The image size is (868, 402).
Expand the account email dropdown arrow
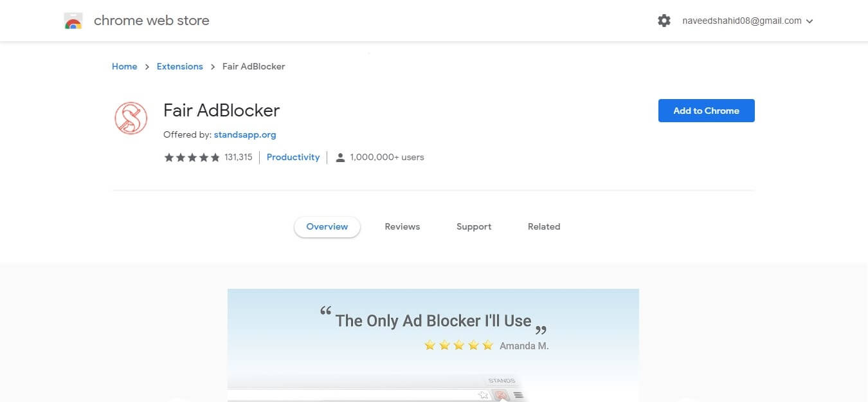point(809,21)
